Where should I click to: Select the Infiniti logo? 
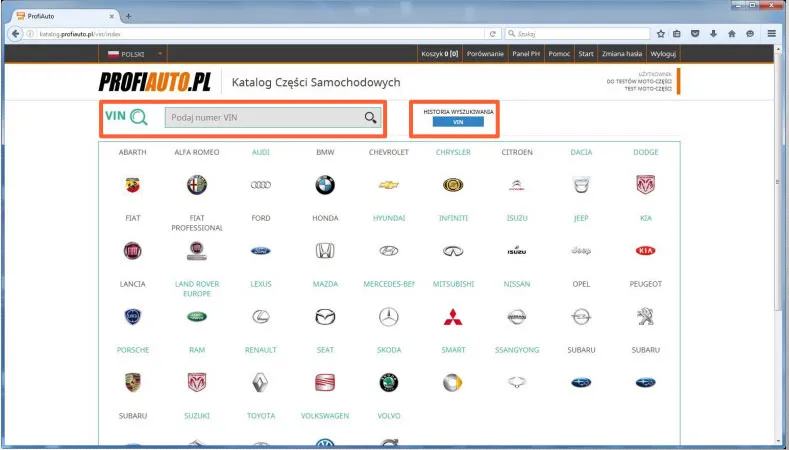point(453,251)
